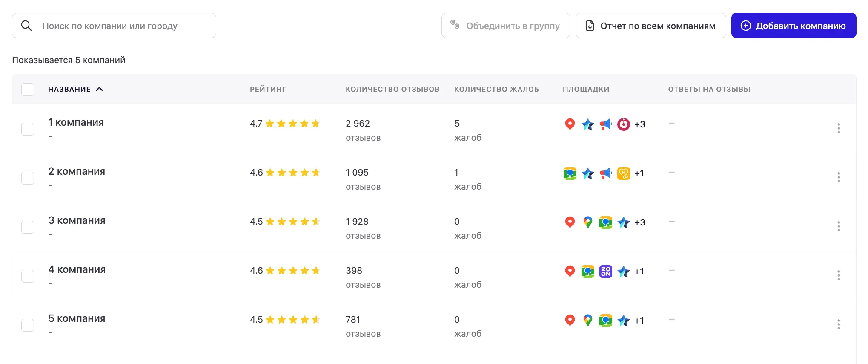868x364 pixels.
Task: Click the Количество отзывов column header
Action: [392, 89]
